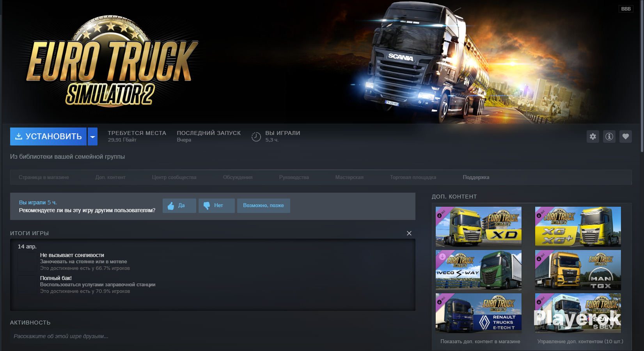
Task: Open Обсуждения tab
Action: tap(238, 177)
